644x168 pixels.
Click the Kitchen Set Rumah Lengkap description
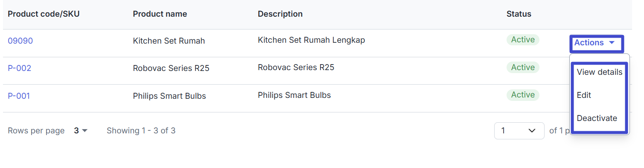pyautogui.click(x=312, y=40)
